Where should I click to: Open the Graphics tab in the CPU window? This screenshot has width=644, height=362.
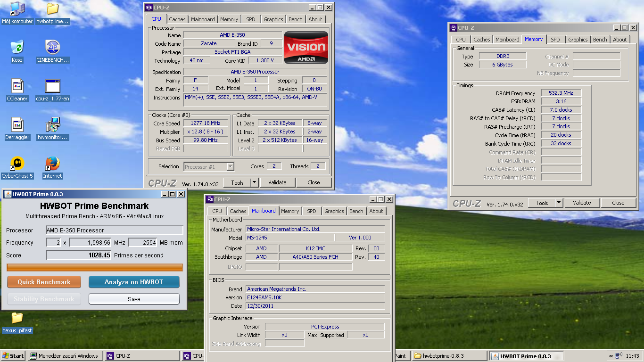pos(273,19)
